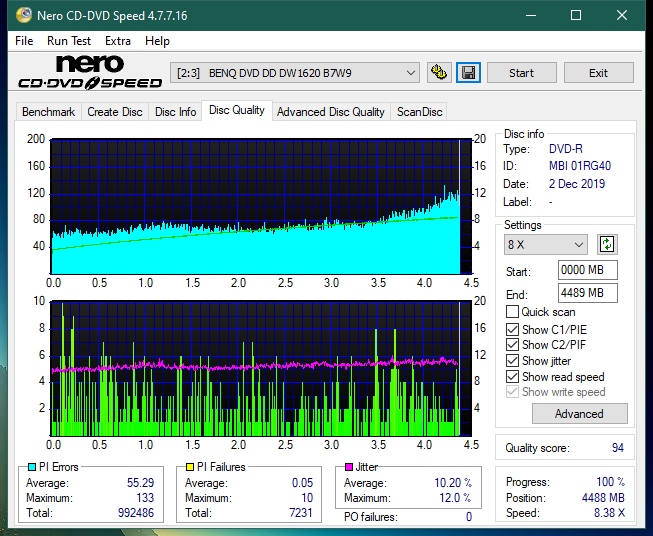Click the date 2 Dec 2019
Screen dimensions: 653x536
pyautogui.click(x=577, y=184)
